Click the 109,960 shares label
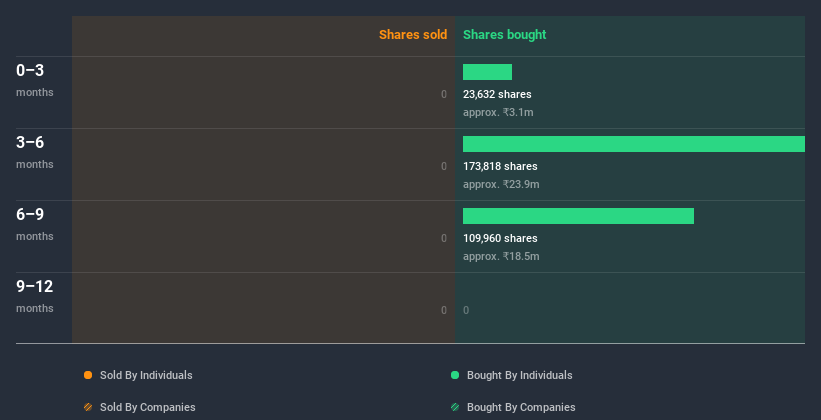This screenshot has width=821, height=420. [500, 238]
